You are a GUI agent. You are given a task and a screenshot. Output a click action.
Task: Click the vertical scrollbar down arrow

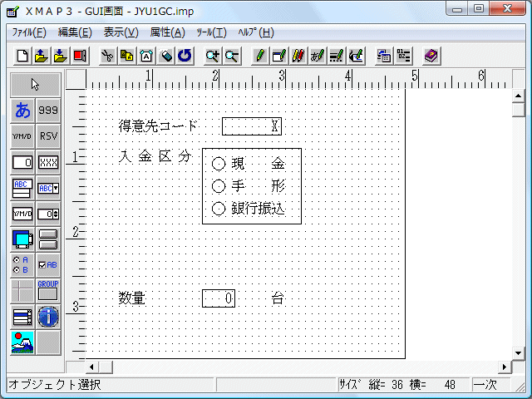(518, 353)
